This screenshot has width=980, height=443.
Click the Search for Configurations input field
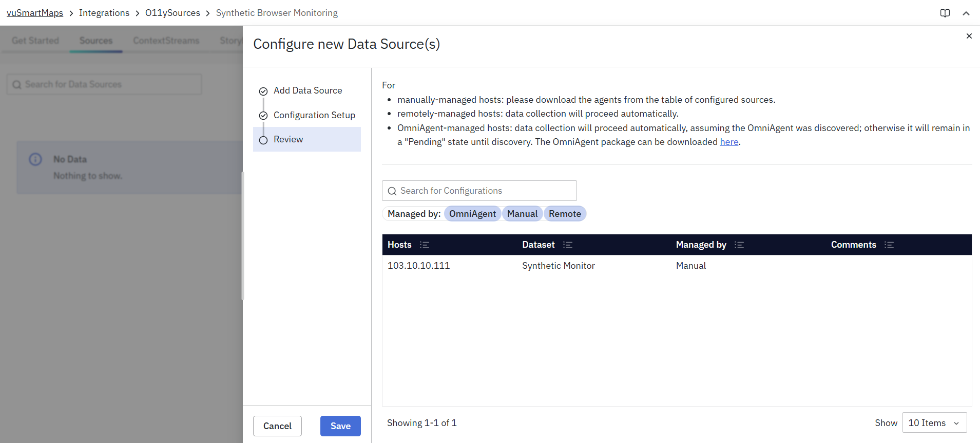click(485, 191)
